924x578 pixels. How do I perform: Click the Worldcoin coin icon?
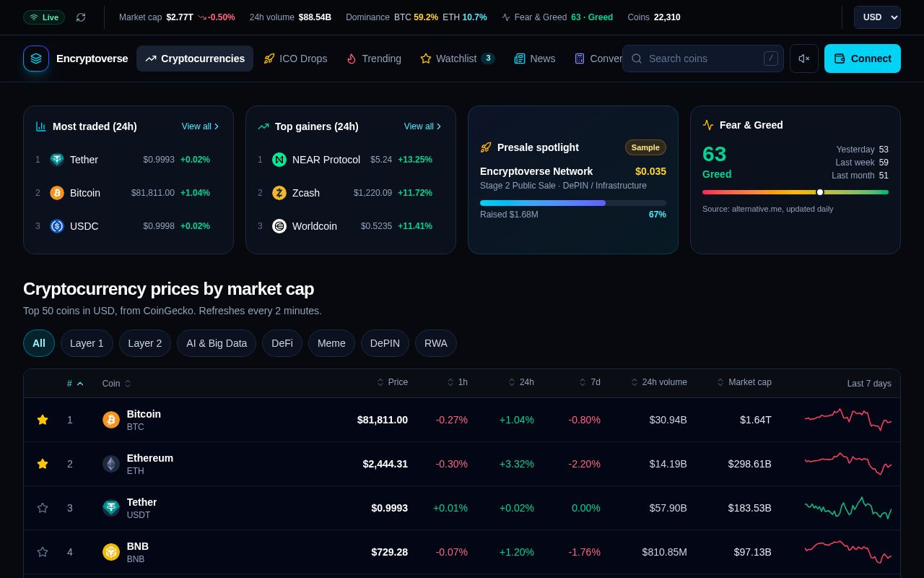(x=279, y=226)
